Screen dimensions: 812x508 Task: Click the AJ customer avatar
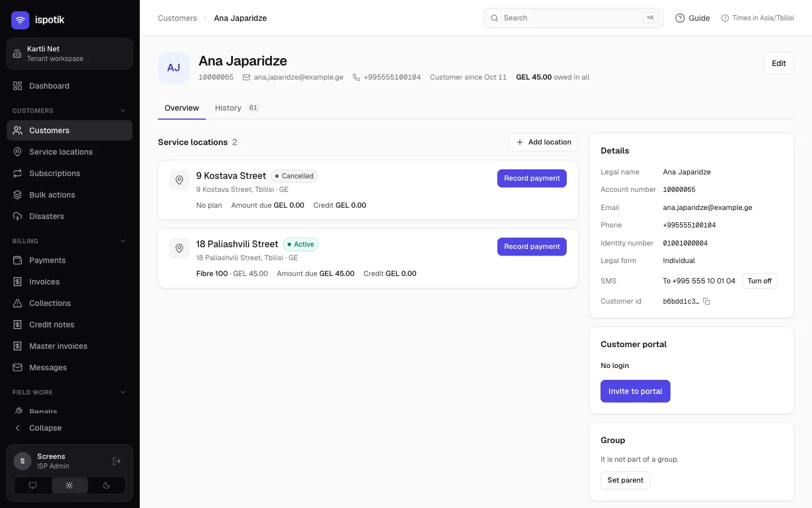point(174,68)
